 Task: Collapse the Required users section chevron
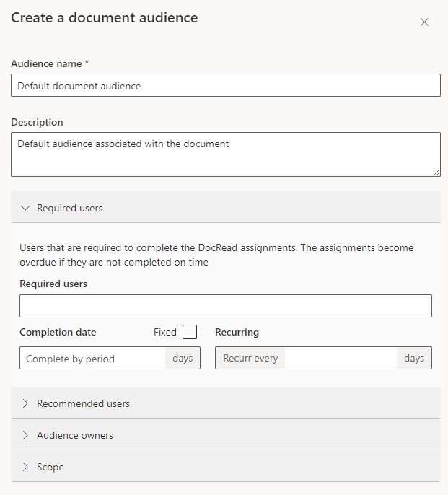coord(25,208)
